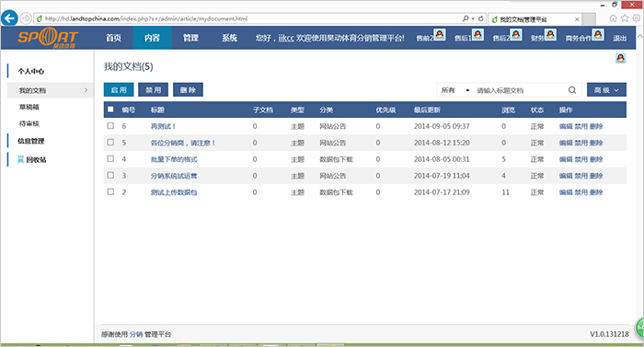The image size is (644, 347).
Task: Click the scrollbar up arrow at right edge
Action: click(x=640, y=36)
